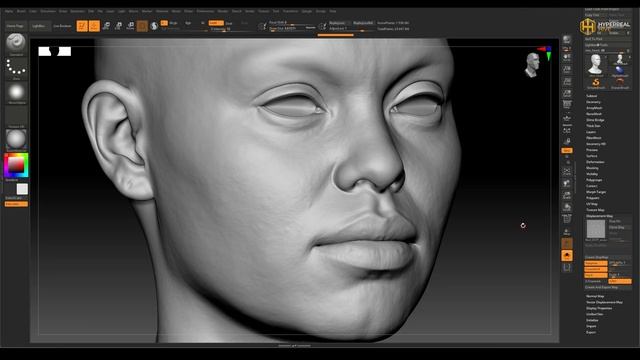Viewport: 640px width, 360px height.
Task: Click the Zoom3D icon on right shelf
Action: (567, 195)
